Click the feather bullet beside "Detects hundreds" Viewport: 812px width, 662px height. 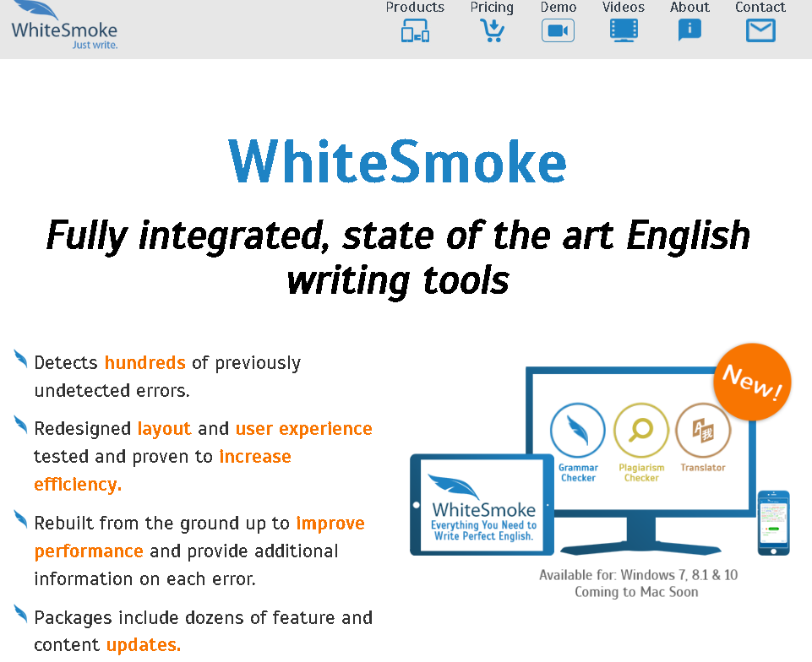(x=20, y=359)
